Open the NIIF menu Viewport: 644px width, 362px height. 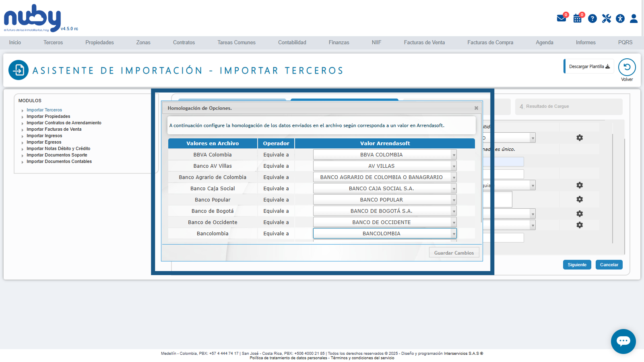pos(376,42)
